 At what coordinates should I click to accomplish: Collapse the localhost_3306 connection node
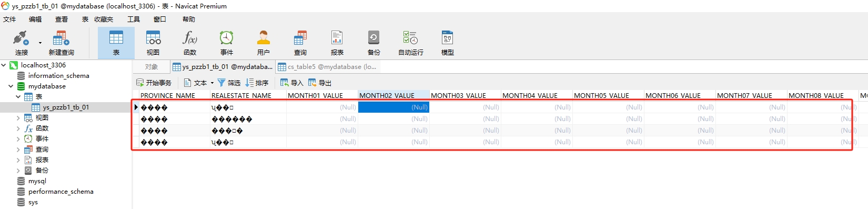(4, 65)
